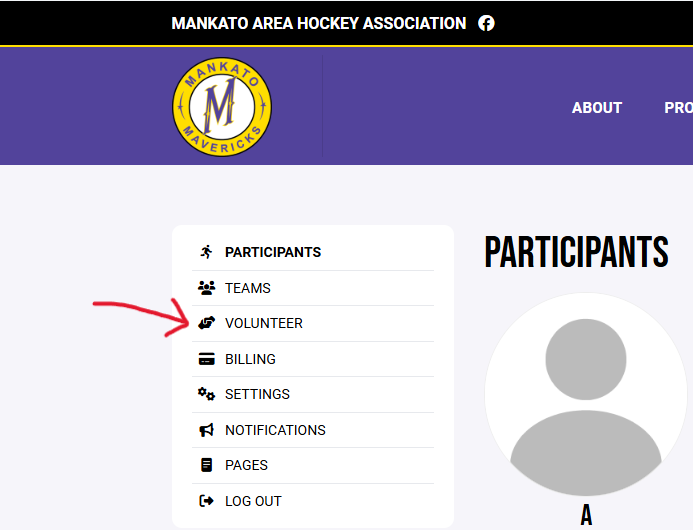Viewport: 693px width, 530px height.
Task: Click the Mankato Mavericks logo
Action: [222, 107]
